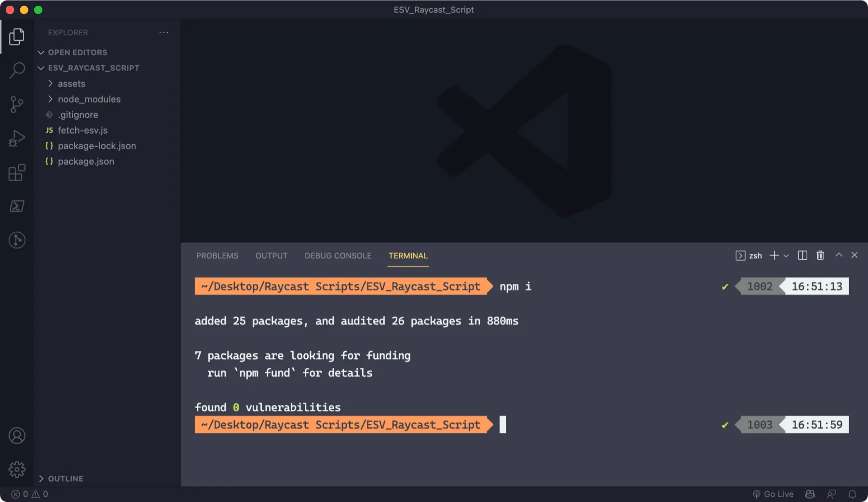Switch to the OUTPUT tab
868x502 pixels.
pos(271,255)
